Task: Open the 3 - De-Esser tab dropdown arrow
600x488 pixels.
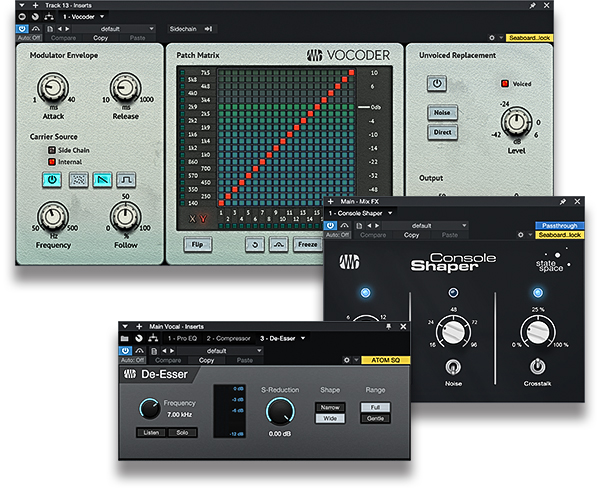Action: coord(303,338)
